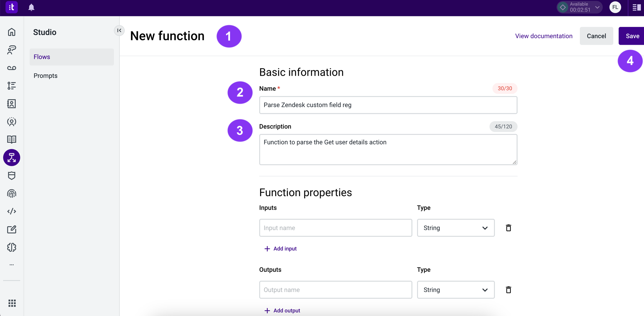The height and width of the screenshot is (316, 644).
Task: Open the Home icon in sidebar
Action: (12, 32)
